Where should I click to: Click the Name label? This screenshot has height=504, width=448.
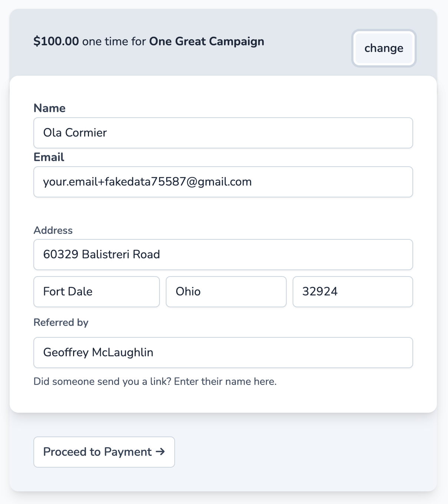click(50, 108)
